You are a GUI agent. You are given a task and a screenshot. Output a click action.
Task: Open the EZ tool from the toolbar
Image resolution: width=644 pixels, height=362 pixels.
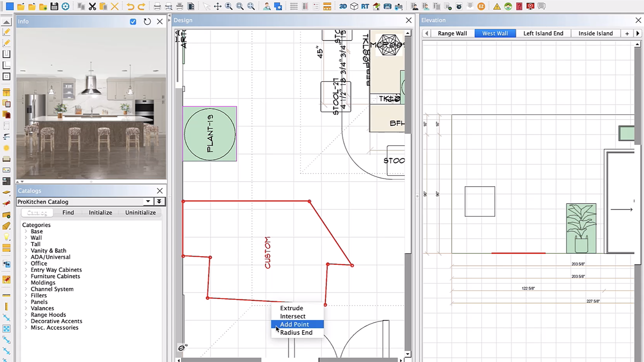[x=481, y=6]
